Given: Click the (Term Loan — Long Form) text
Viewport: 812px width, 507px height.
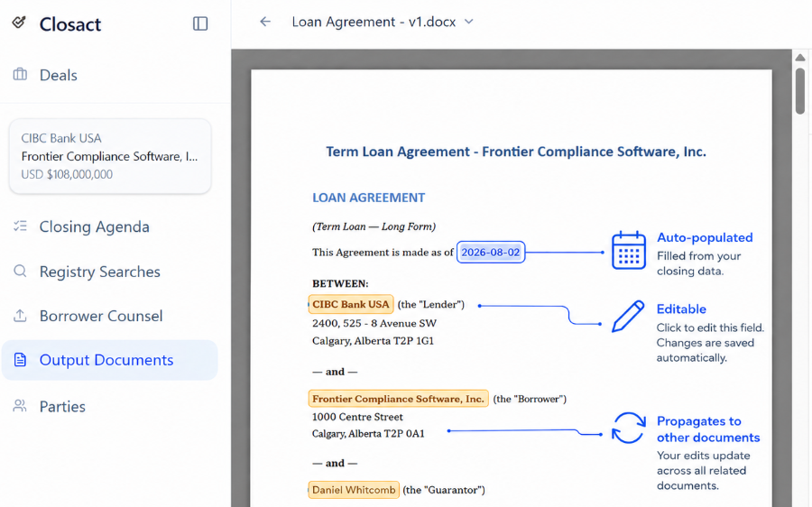Looking at the screenshot, I should 374,226.
